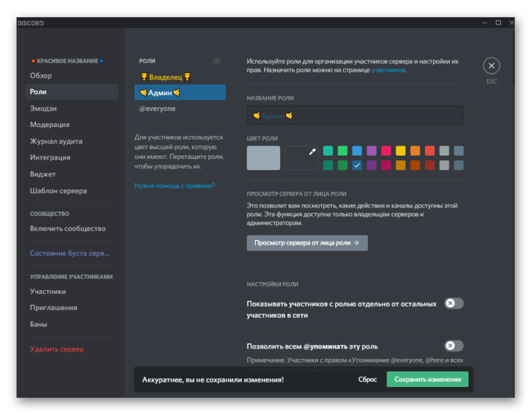The height and width of the screenshot is (415, 532).
Task: Open Шаблон сервера section
Action: point(72,191)
